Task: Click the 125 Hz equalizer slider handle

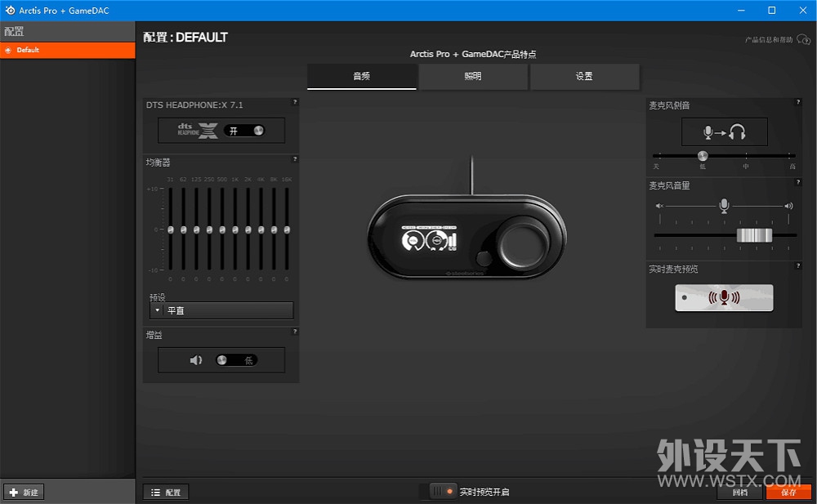Action: pyautogui.click(x=196, y=230)
